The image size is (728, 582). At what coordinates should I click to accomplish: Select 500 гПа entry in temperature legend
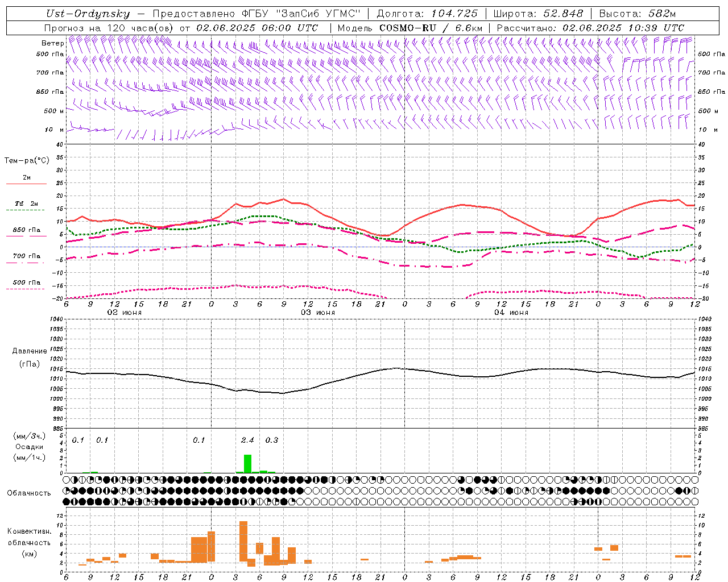27,282
